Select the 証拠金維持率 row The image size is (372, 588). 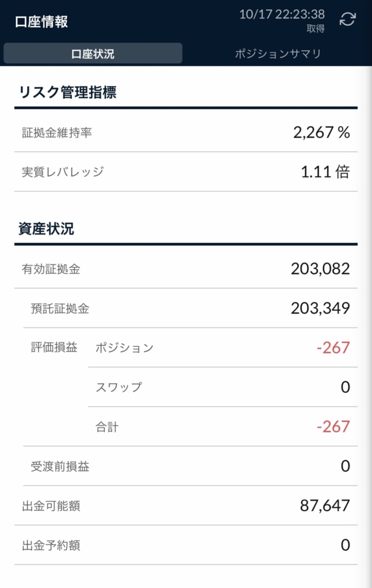click(186, 133)
